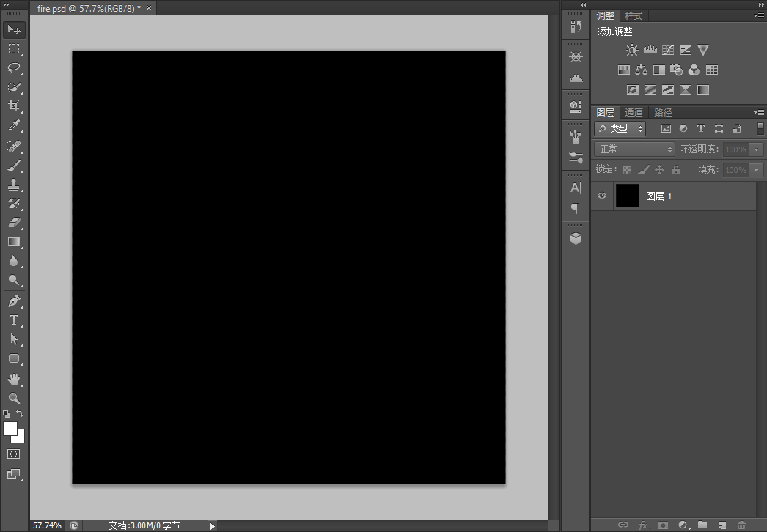Add a Channel Mixer adjustment
The image size is (767, 532).
click(694, 70)
